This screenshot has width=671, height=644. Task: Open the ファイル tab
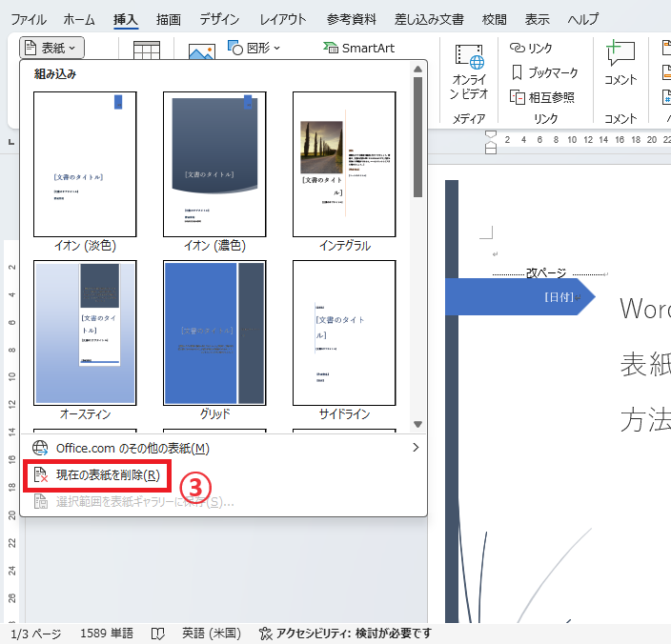[x=29, y=20]
